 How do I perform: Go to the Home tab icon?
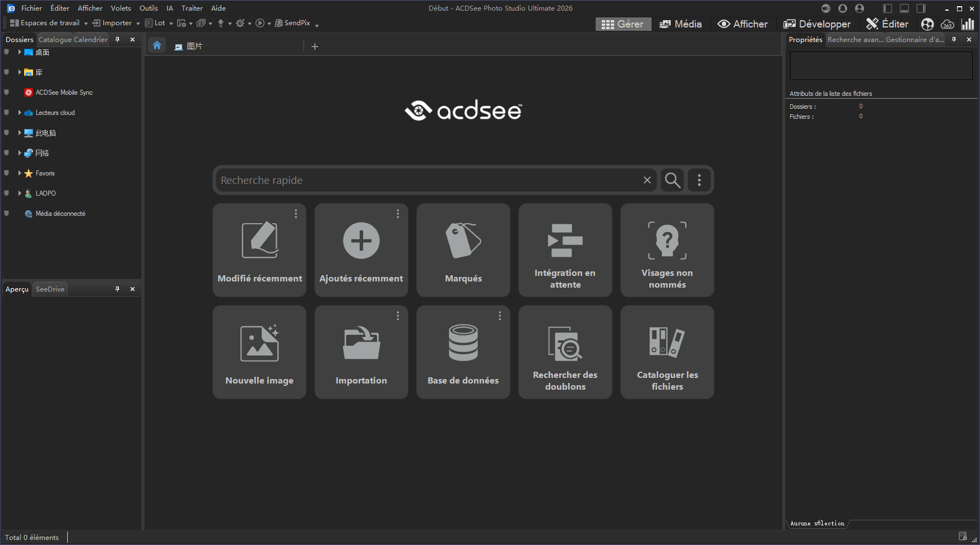[x=157, y=45]
